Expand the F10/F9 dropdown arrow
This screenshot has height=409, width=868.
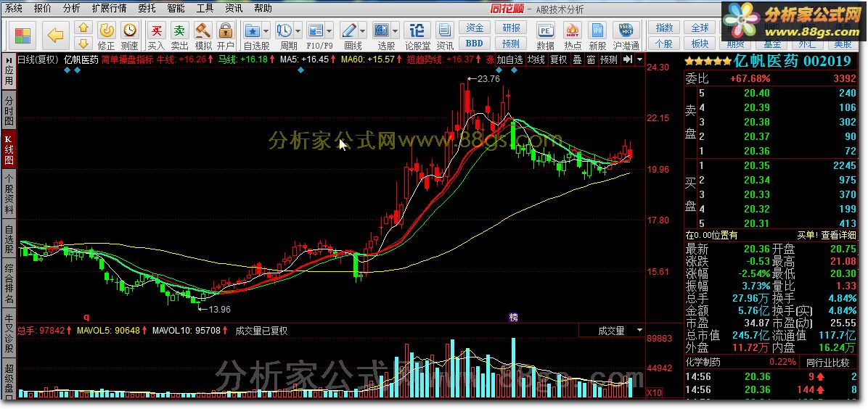pyautogui.click(x=329, y=30)
